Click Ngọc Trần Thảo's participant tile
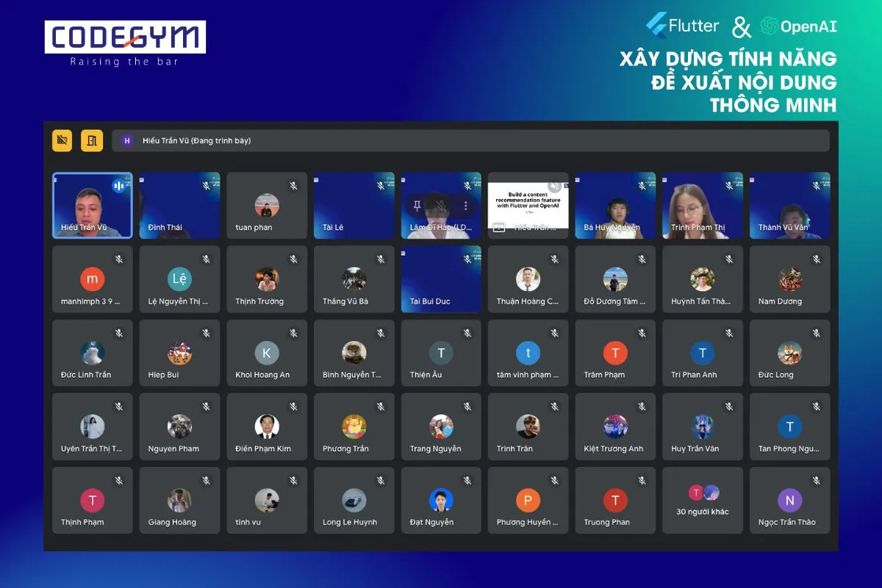This screenshot has width=882, height=588. [789, 501]
